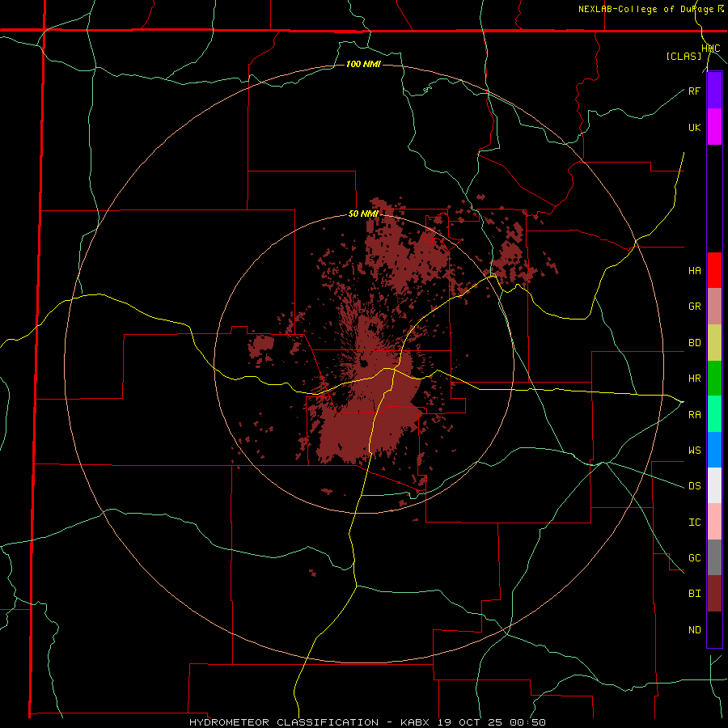Image resolution: width=728 pixels, height=728 pixels.
Task: Click the KABX radar site identifier
Action: click(x=415, y=722)
